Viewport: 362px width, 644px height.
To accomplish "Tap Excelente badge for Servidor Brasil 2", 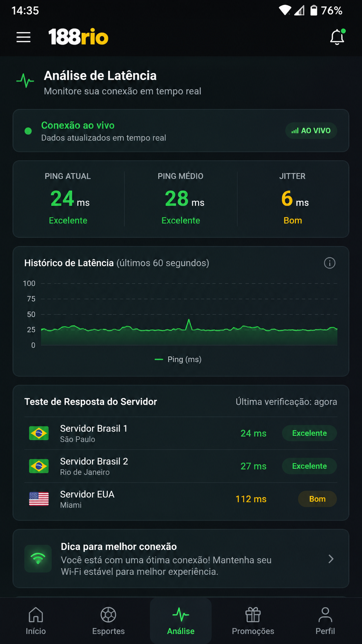I will tap(309, 466).
